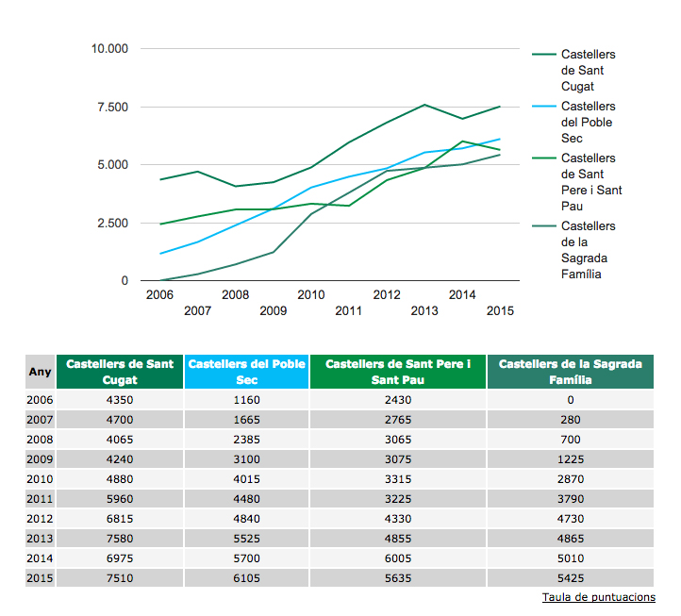Open the Taula de puntuacions link

pos(599,597)
